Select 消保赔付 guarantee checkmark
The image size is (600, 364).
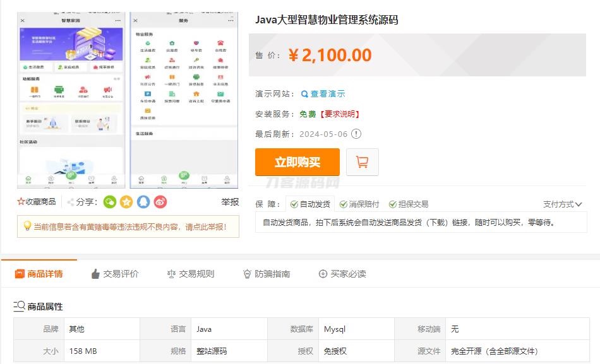(344, 204)
